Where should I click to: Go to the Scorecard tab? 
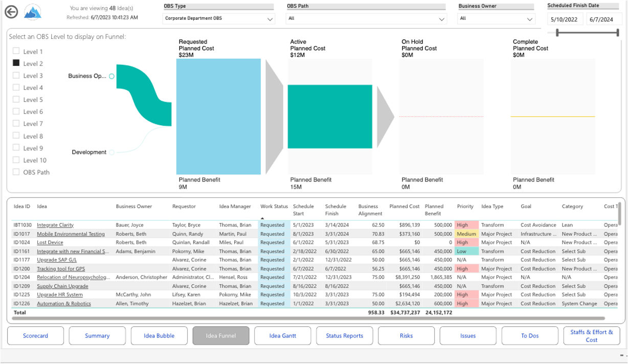pos(35,336)
